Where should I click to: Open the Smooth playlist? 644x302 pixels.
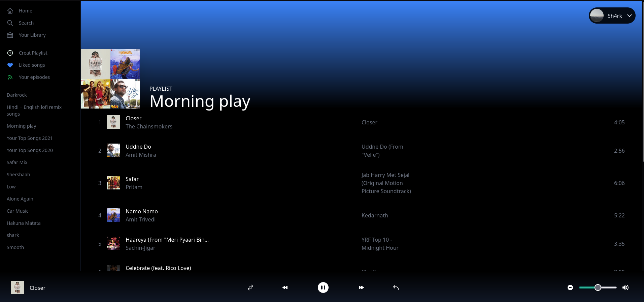(x=15, y=247)
